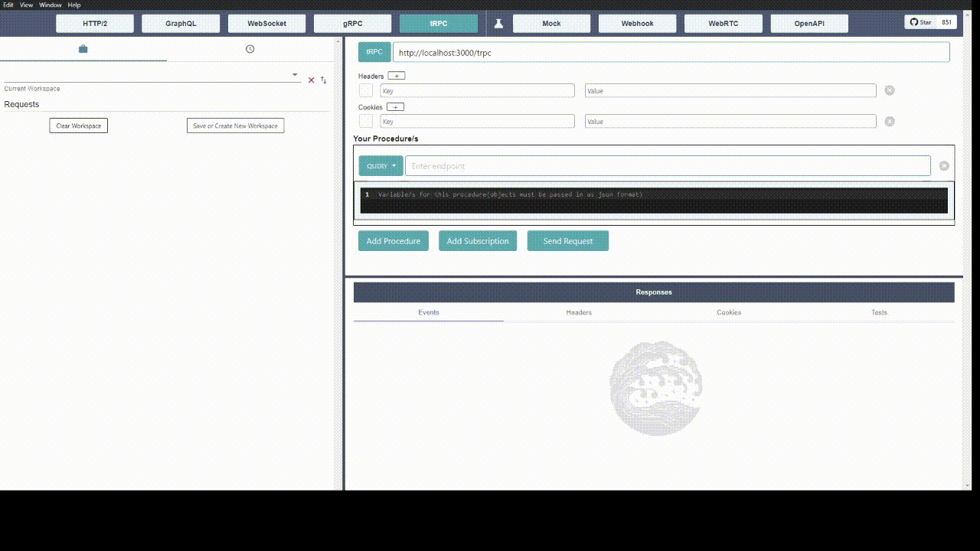The width and height of the screenshot is (980, 551).
Task: Click the header Key input field
Action: coord(477,90)
